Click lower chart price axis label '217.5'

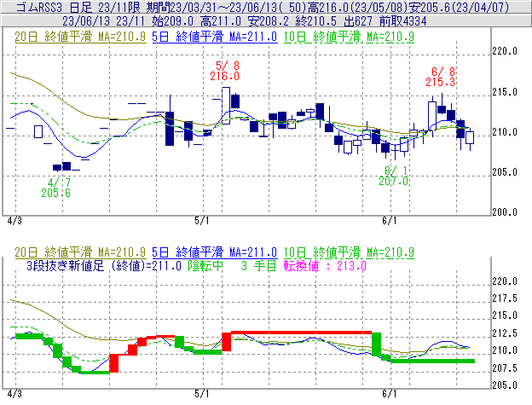pyautogui.click(x=505, y=298)
